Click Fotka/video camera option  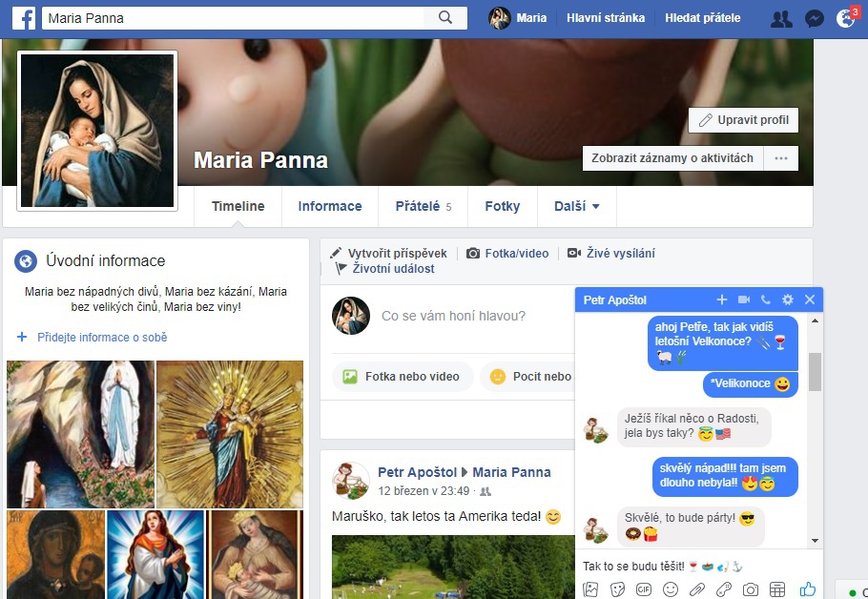click(x=507, y=253)
